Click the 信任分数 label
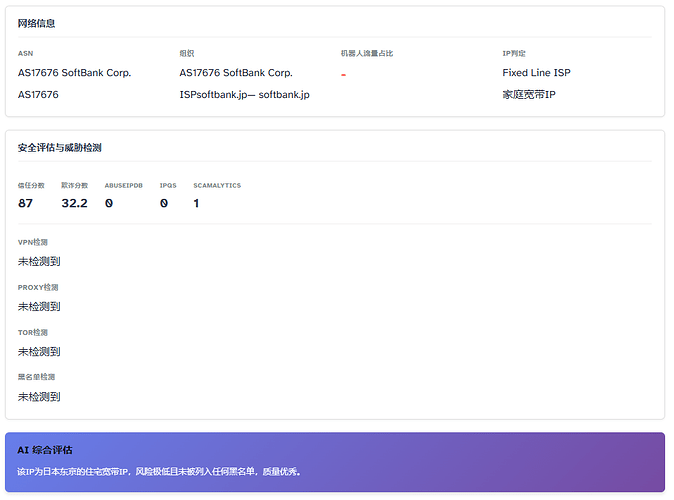674x500 pixels. [31, 186]
